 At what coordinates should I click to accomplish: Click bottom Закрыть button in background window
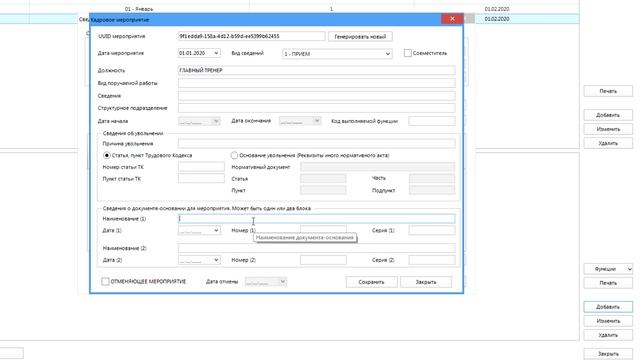[x=608, y=354]
